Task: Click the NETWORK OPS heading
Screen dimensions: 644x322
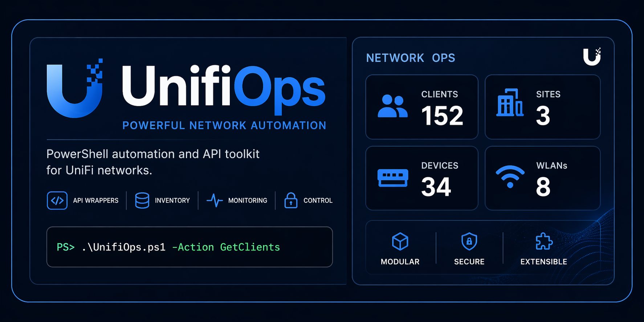Action: click(411, 58)
